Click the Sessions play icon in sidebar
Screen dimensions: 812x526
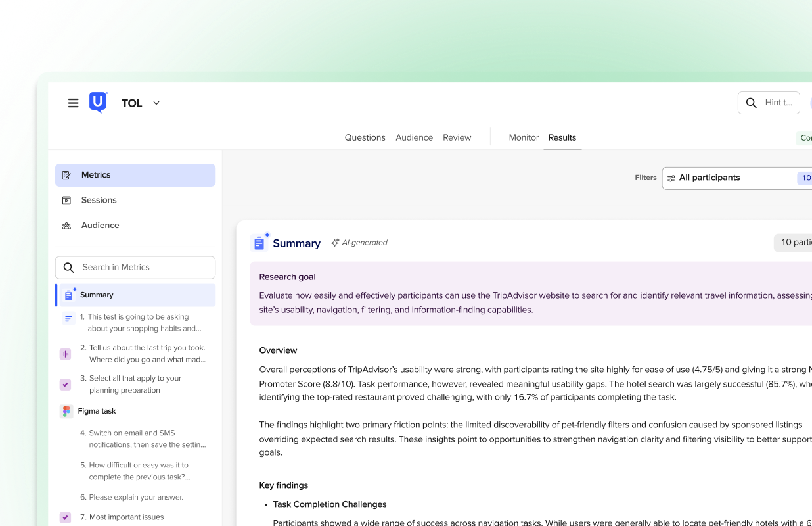(x=66, y=201)
